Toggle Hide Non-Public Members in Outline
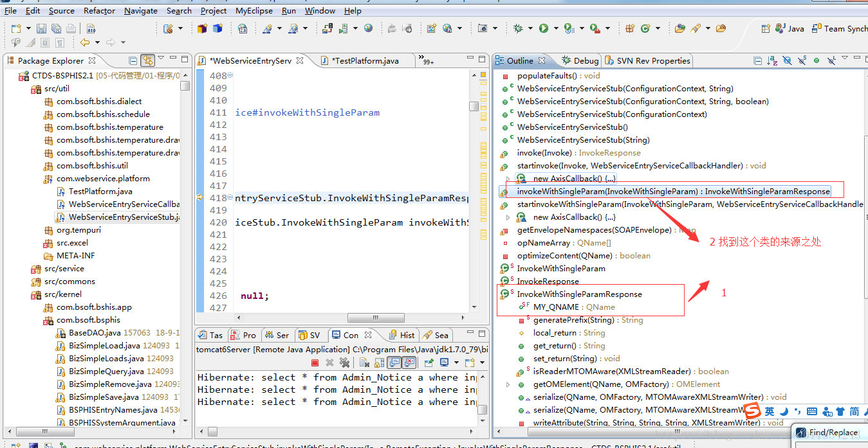Screen dimensions: 868x448 [817, 60]
